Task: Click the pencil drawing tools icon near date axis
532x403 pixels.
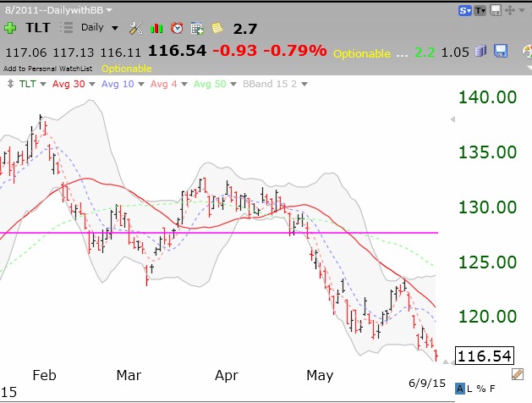Action: (518, 374)
